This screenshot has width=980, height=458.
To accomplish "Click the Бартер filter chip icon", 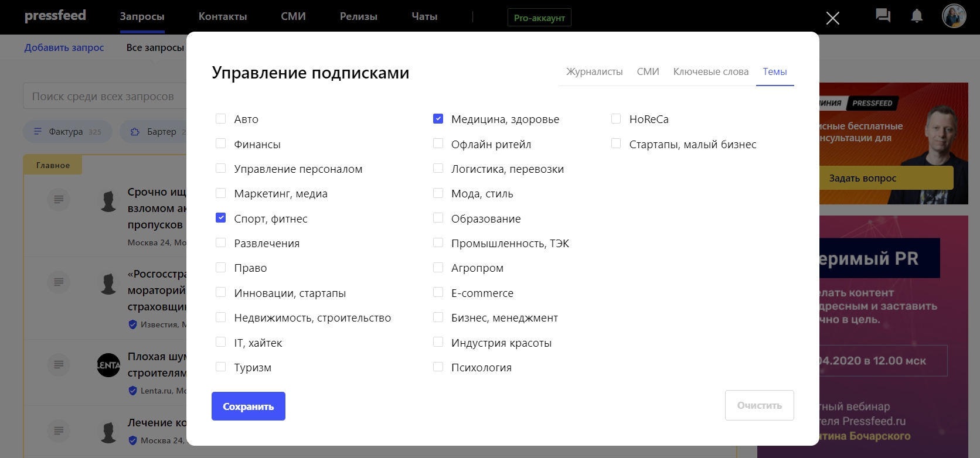I will click(135, 132).
